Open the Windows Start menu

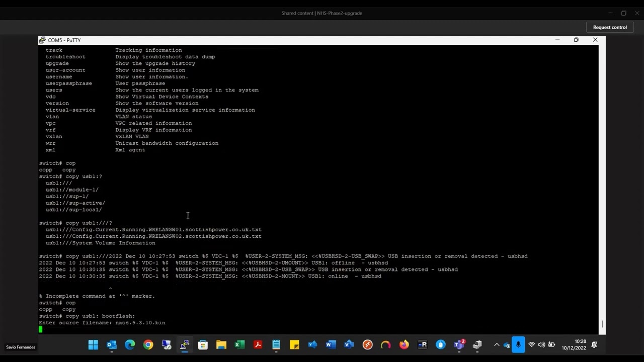[93, 344]
